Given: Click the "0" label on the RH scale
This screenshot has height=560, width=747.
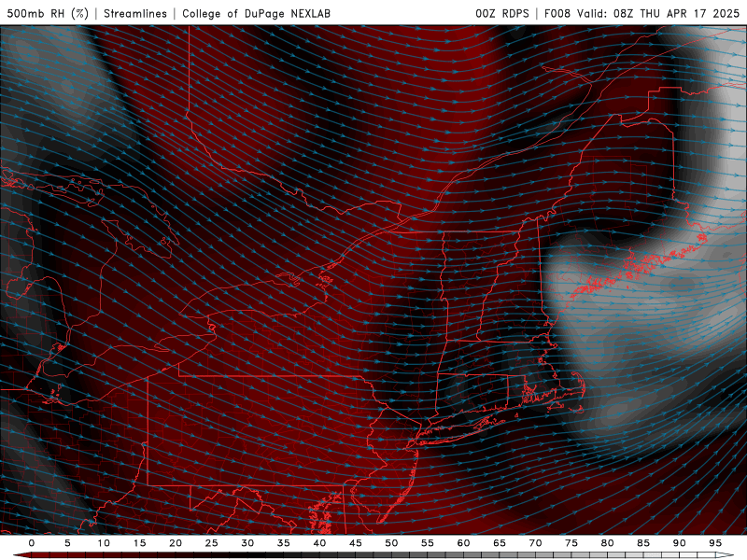Looking at the screenshot, I should point(32,543).
